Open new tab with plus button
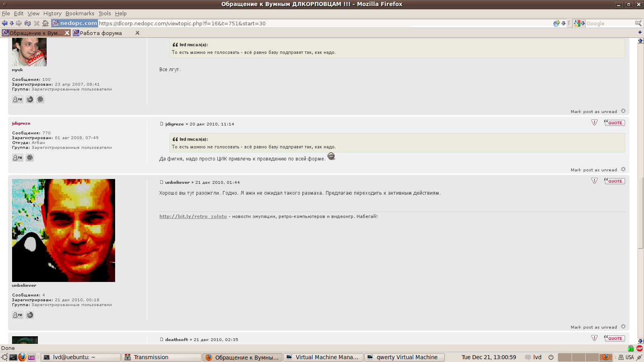Screen dimensions: 644x362 640,32
